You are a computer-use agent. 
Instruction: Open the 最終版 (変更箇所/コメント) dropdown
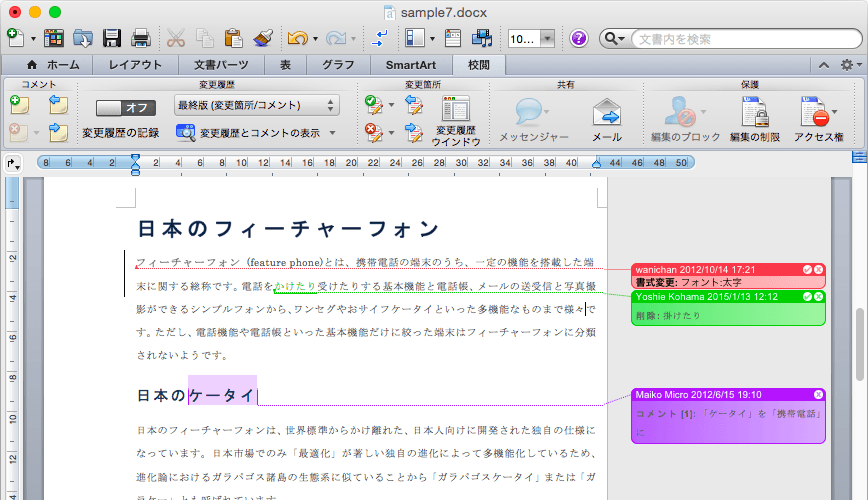click(257, 105)
